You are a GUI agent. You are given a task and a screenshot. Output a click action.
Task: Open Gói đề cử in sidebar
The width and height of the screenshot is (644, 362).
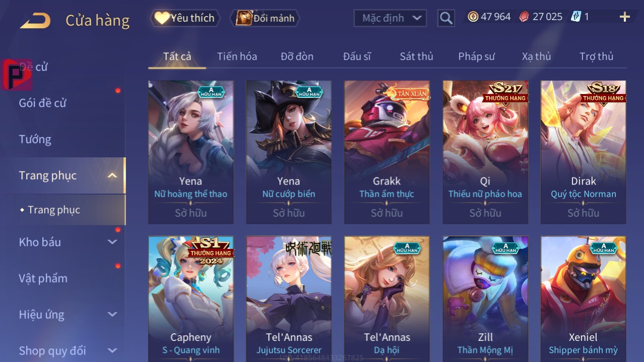point(42,103)
